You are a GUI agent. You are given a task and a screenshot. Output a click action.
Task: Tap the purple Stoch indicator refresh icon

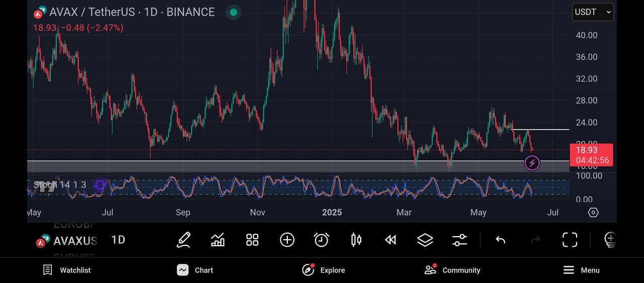(100, 185)
